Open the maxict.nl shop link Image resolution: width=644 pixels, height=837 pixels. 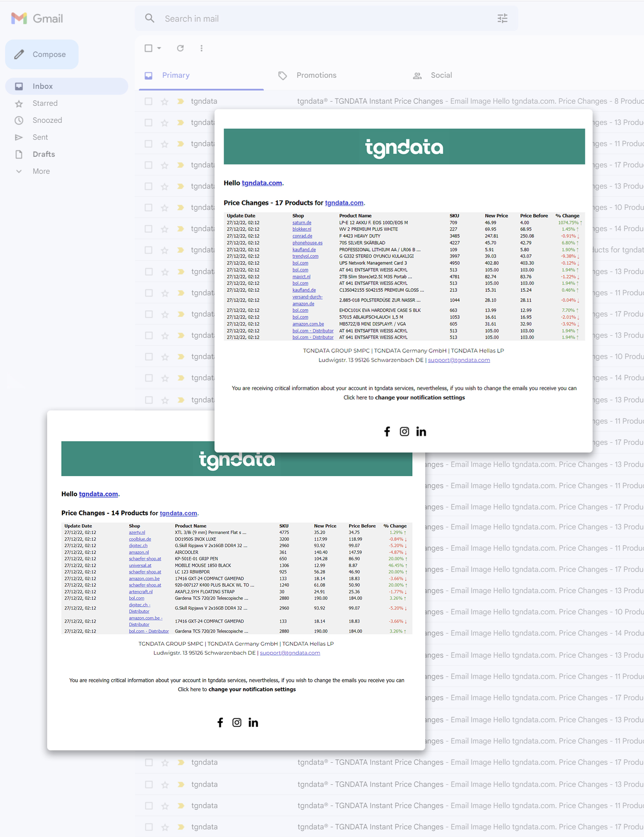[301, 277]
